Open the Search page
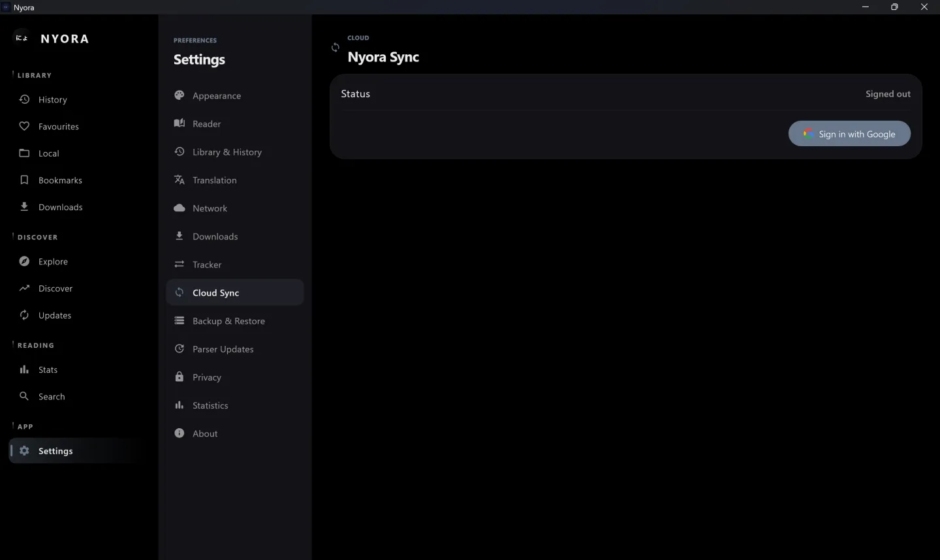The image size is (940, 560). [x=78, y=396]
